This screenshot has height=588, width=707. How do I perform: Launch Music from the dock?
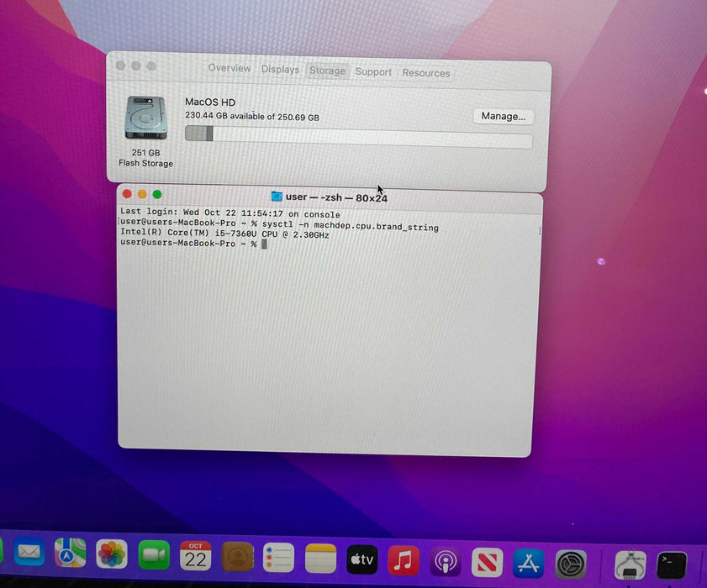404,560
